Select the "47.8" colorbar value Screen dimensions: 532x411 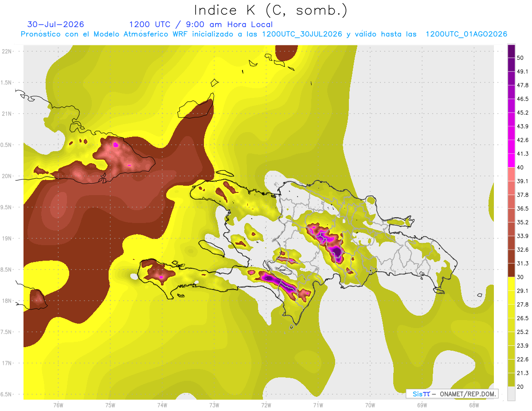[x=522, y=85]
